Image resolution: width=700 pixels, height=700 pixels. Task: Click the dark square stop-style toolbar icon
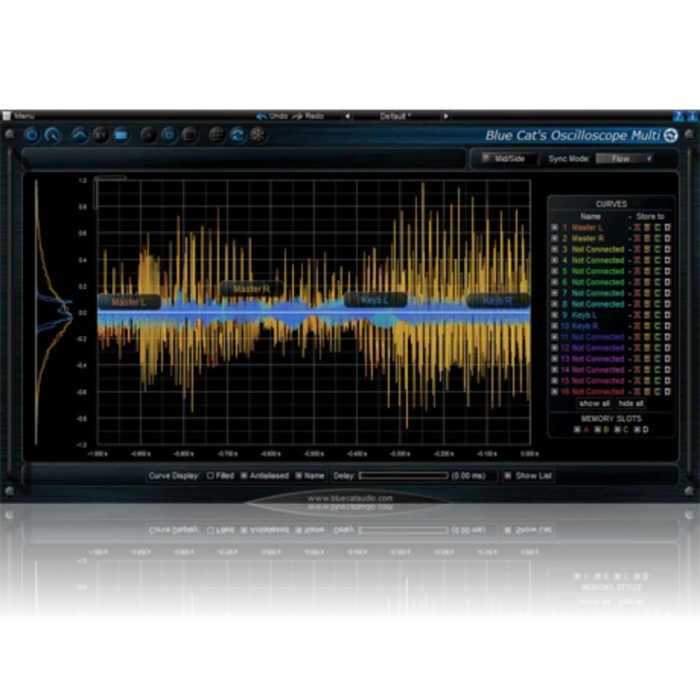(x=190, y=135)
